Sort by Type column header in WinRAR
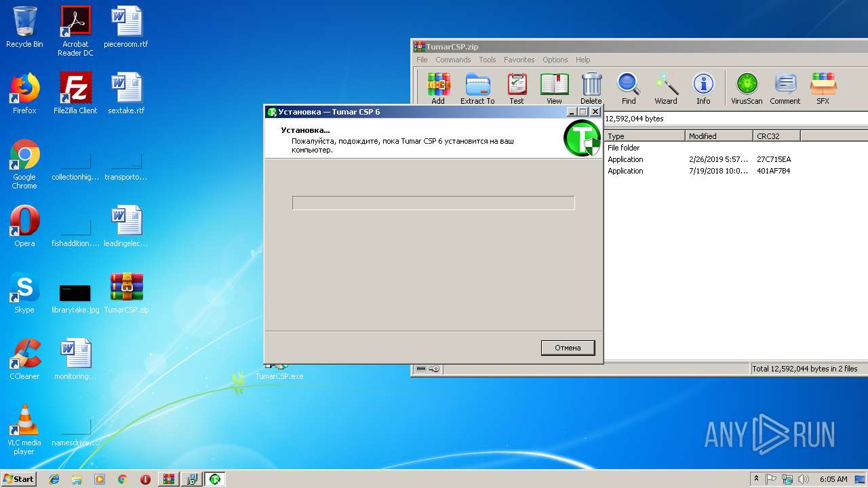This screenshot has width=868, height=488. pos(644,136)
